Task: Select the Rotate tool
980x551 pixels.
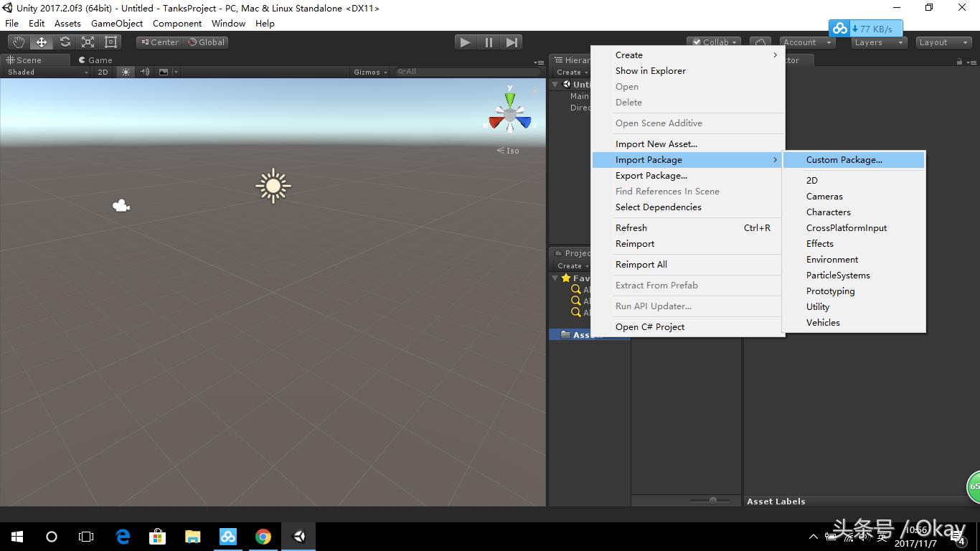Action: point(65,42)
